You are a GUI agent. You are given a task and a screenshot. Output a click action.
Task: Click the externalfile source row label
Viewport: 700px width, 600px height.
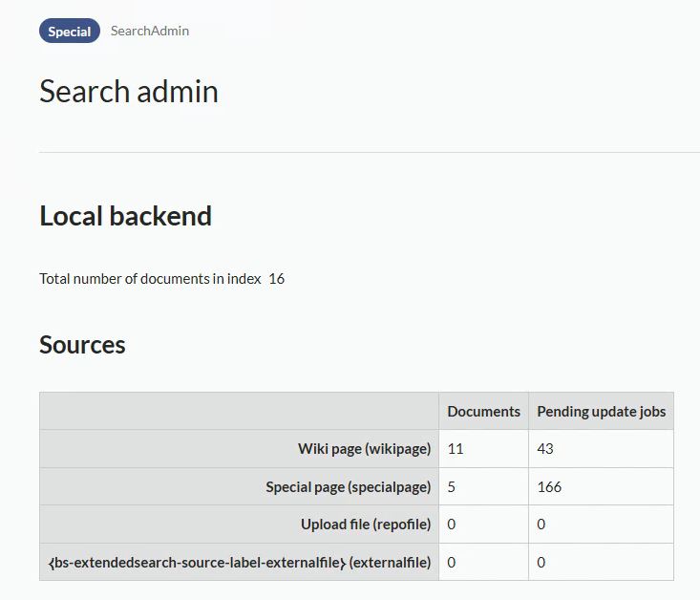[239, 562]
